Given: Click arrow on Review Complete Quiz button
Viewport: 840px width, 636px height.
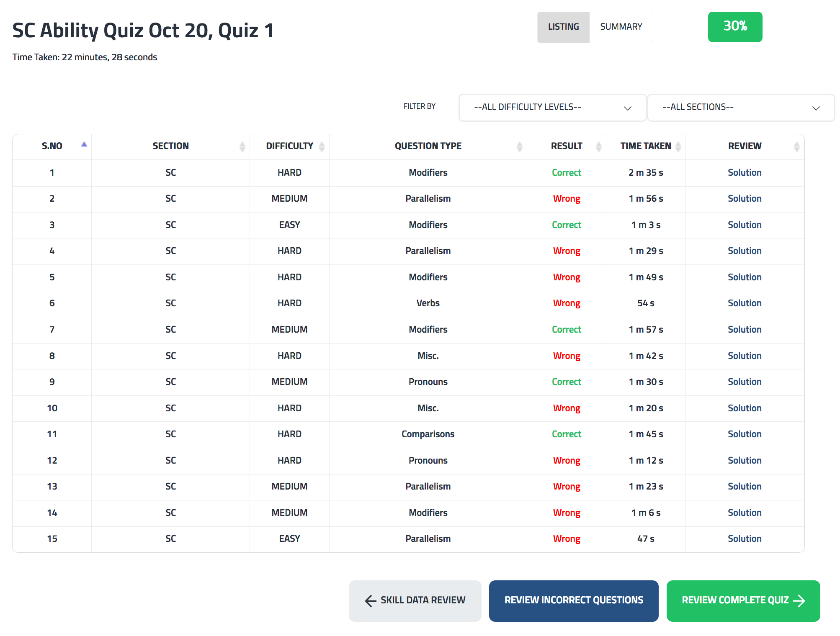Looking at the screenshot, I should coord(799,601).
